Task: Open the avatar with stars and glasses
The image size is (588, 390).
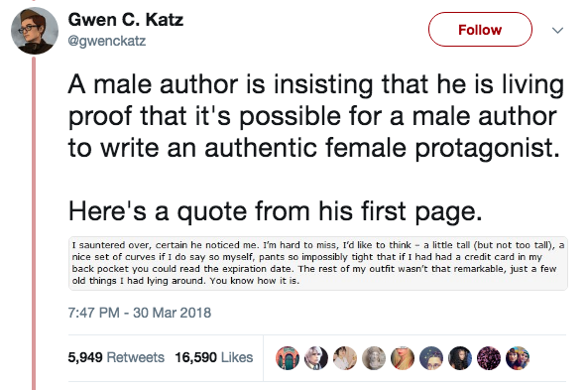Action: tap(431, 357)
